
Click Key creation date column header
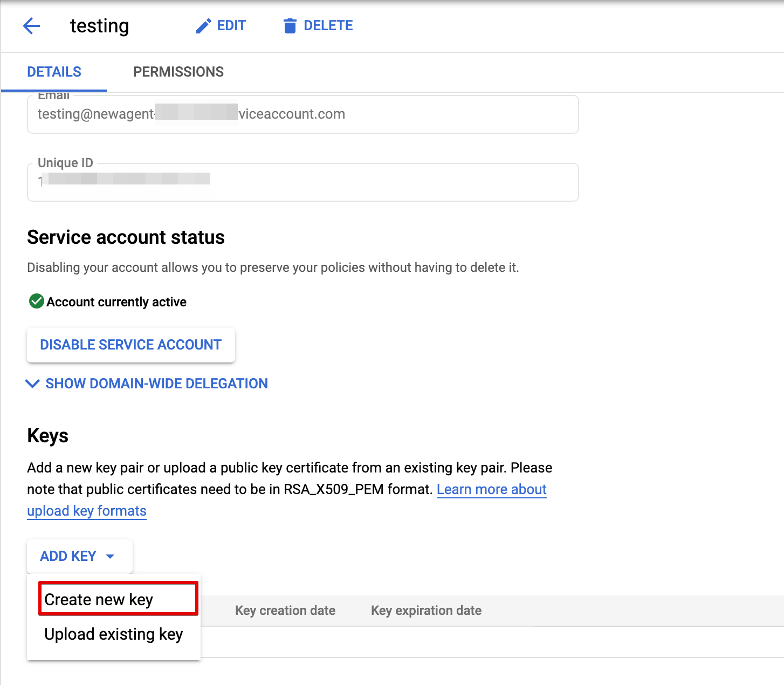(x=285, y=611)
